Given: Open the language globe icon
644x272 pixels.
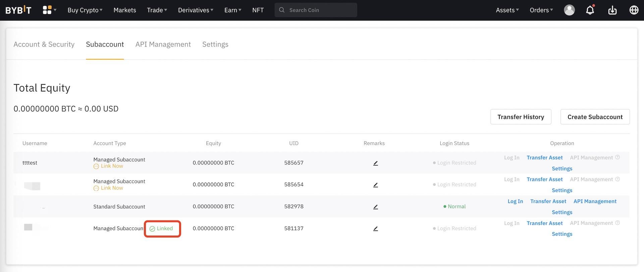Looking at the screenshot, I should click(634, 10).
